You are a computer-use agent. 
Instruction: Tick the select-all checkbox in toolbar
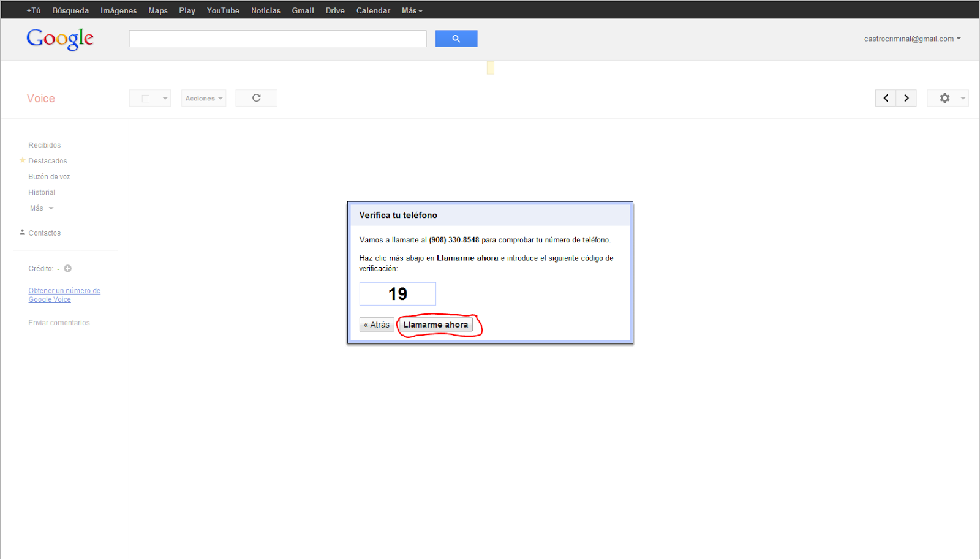coord(146,98)
